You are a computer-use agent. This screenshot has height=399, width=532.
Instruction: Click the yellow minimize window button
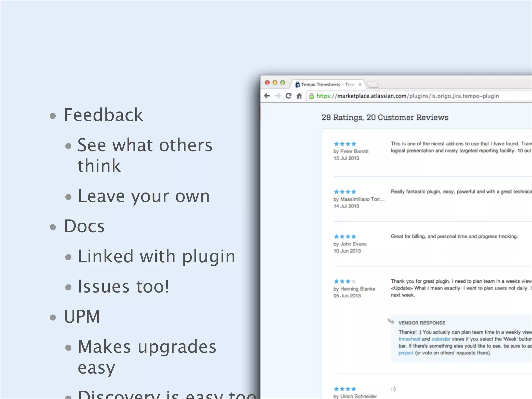coord(275,83)
